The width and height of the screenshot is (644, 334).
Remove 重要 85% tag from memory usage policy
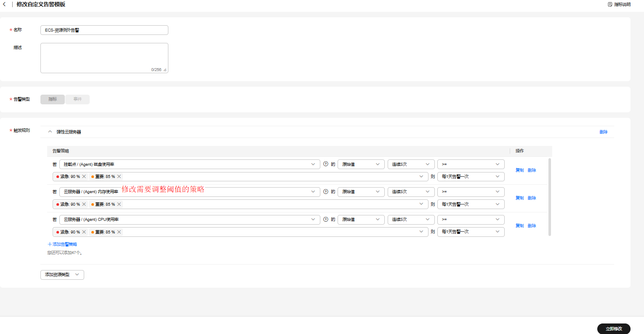click(x=119, y=204)
